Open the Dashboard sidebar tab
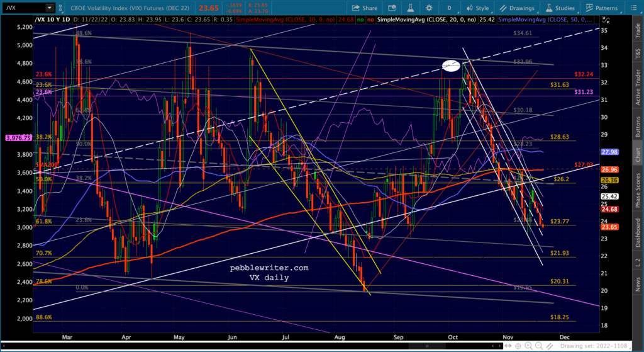This screenshot has width=644, height=352. (638, 232)
